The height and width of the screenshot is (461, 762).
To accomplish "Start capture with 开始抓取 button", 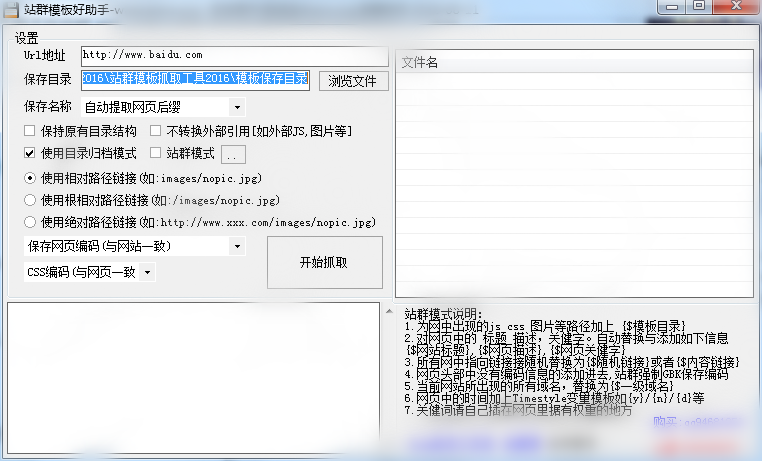I will (x=325, y=262).
